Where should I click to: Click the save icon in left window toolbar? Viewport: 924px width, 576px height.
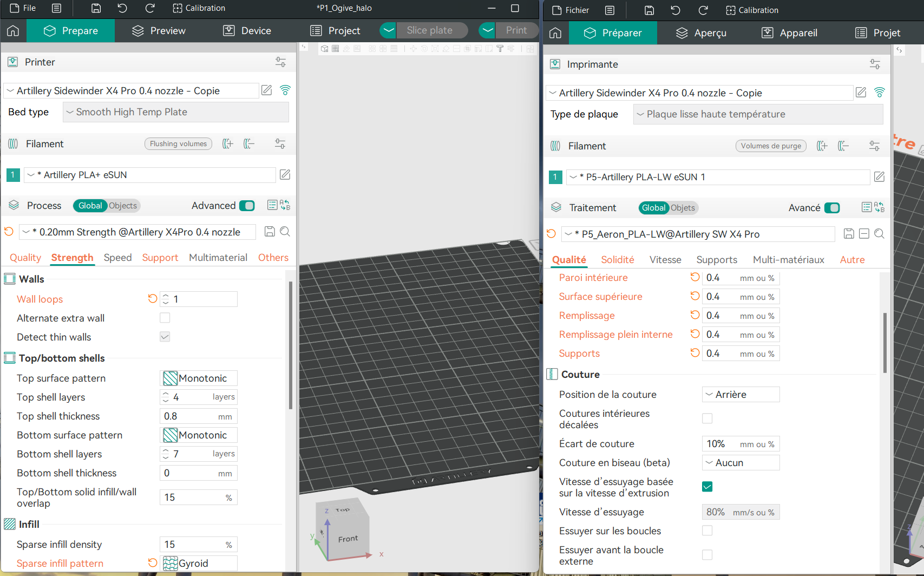96,8
